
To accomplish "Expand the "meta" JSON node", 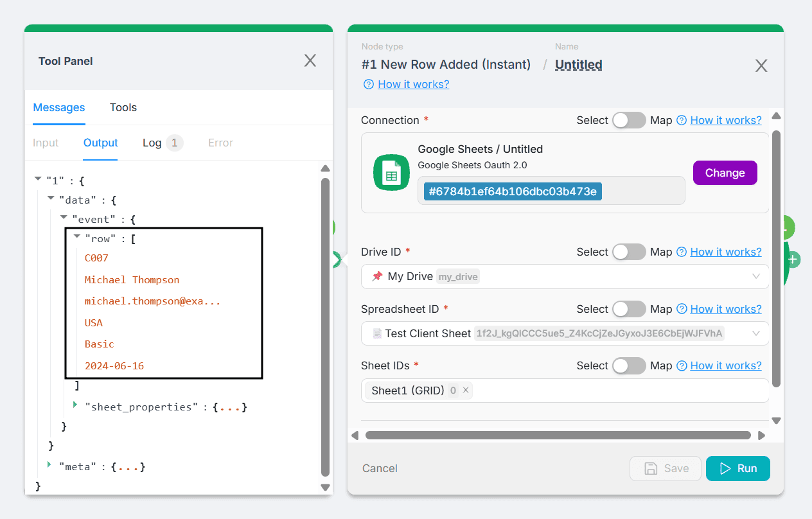I will 50,464.
